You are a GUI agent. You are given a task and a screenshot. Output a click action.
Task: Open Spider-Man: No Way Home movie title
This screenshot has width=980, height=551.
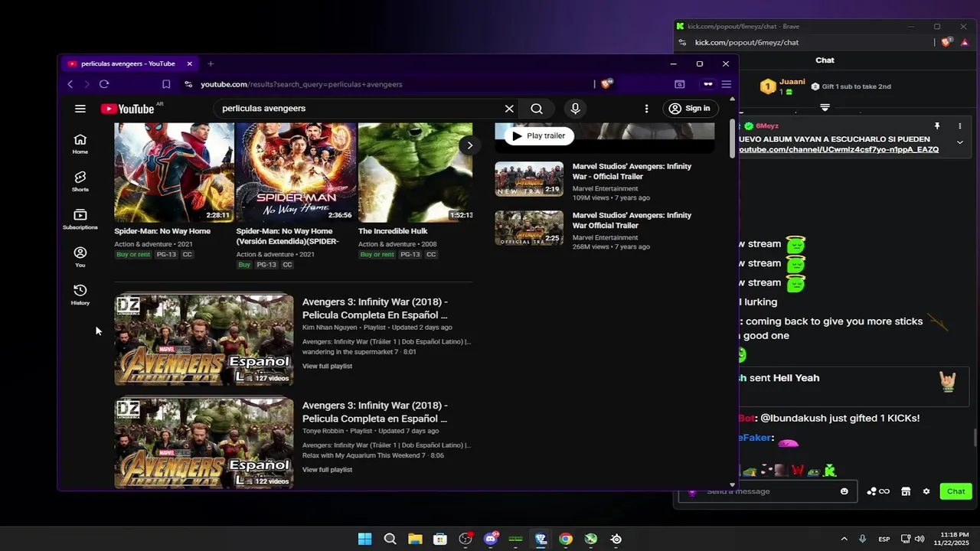click(162, 231)
